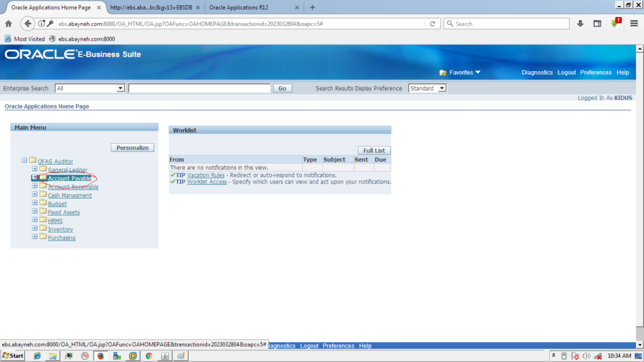Expand the HRMS plus box
The width and height of the screenshot is (644, 362).
point(35,219)
